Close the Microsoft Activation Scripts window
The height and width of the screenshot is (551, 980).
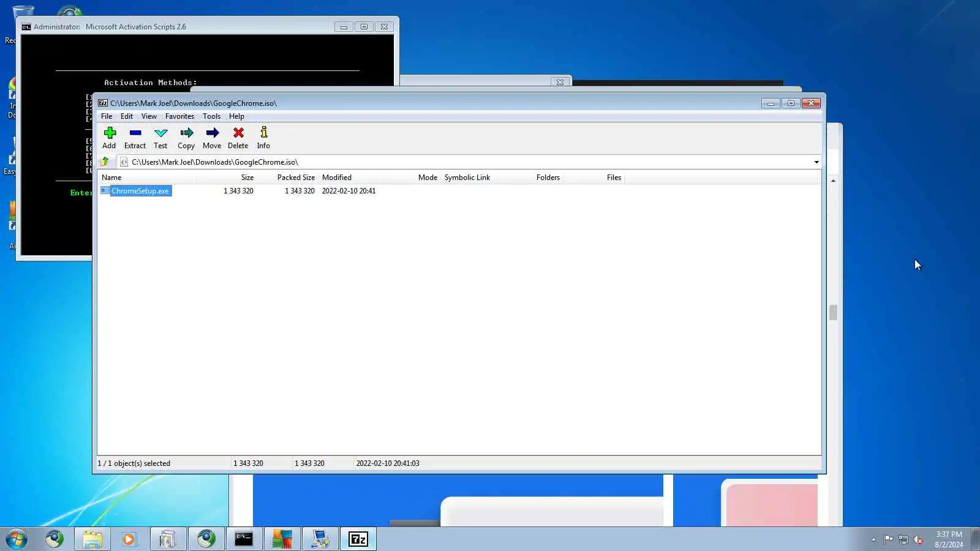384,27
